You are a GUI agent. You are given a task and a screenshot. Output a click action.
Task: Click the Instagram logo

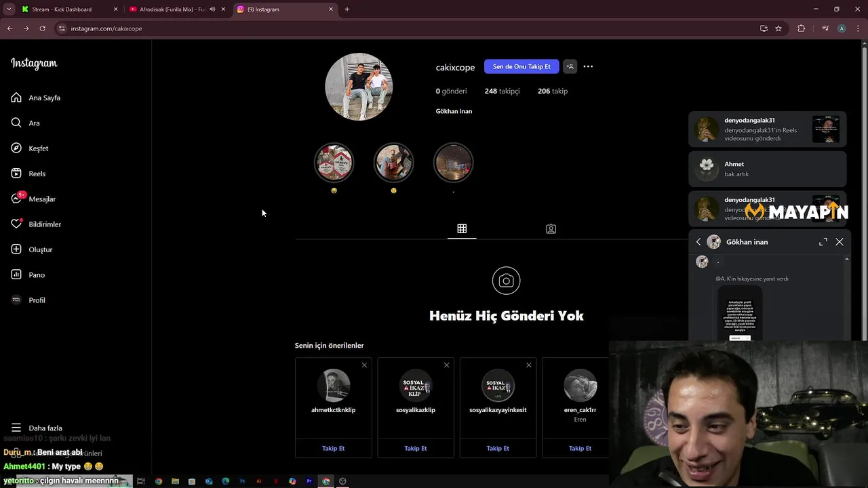[34, 64]
